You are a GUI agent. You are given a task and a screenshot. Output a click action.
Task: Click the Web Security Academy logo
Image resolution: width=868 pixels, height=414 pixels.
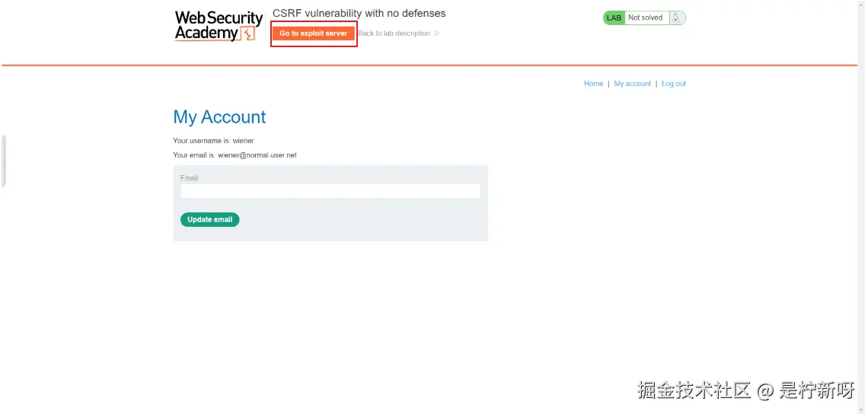point(219,25)
